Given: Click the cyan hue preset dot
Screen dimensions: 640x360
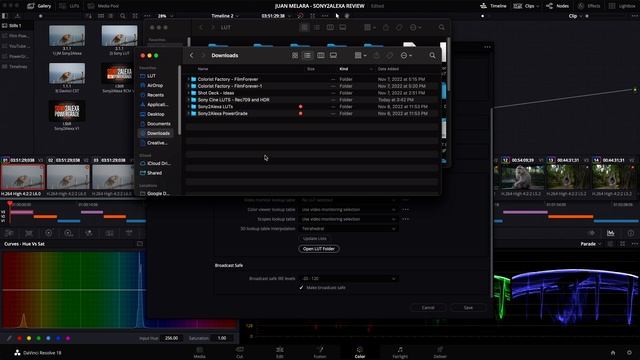Looking at the screenshot, I should (x=48, y=338).
